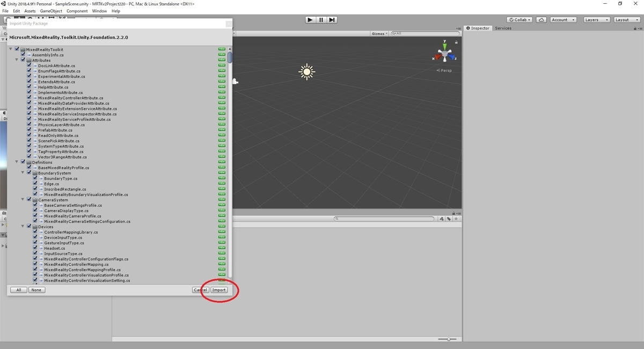The height and width of the screenshot is (349, 644).
Task: Open the Inspector panel options menu icon
Action: (640, 28)
